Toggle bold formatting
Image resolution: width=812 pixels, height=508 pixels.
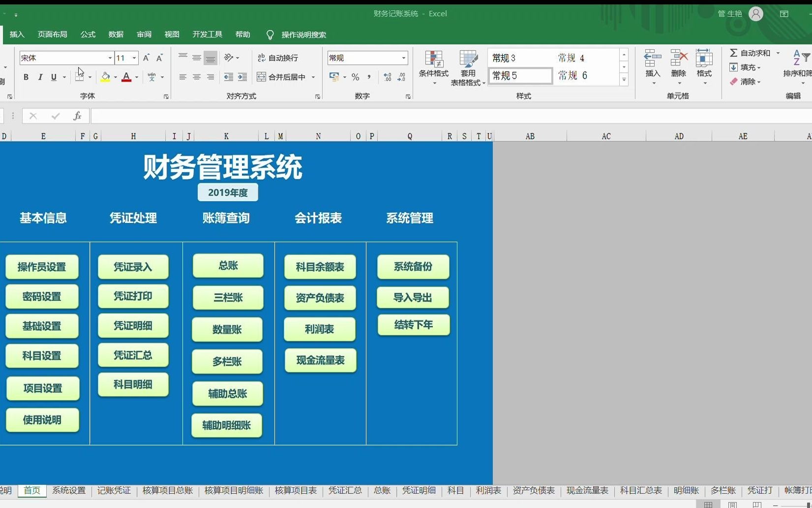click(x=26, y=77)
